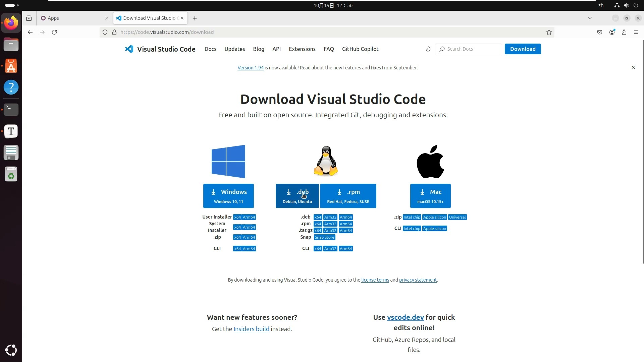Open the privacy statement link
Screen dimensions: 644x362
(418, 280)
